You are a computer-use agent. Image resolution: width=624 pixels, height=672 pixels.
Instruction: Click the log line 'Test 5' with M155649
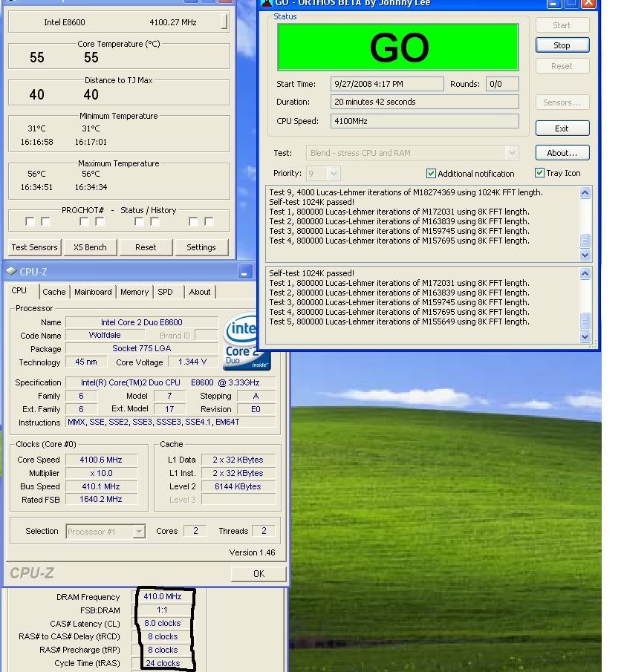(399, 322)
